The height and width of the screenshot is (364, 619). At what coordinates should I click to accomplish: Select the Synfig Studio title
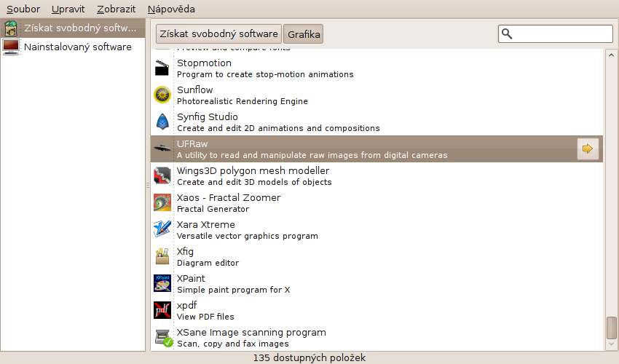208,117
